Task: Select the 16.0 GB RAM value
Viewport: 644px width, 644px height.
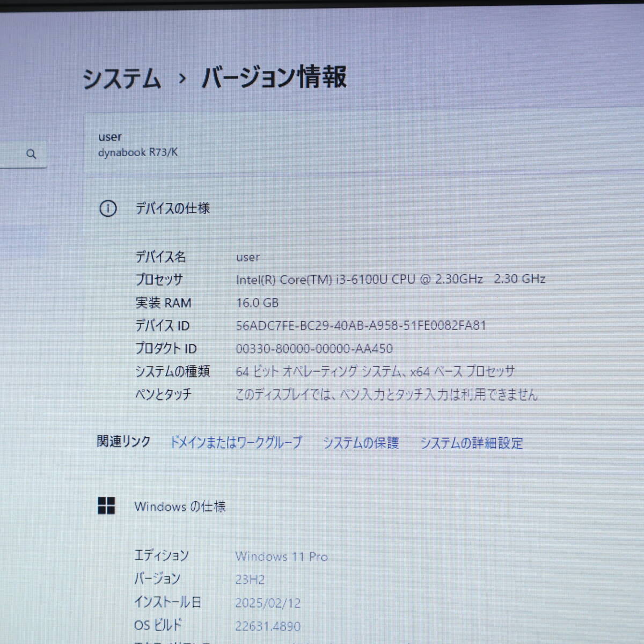Action: (x=258, y=303)
